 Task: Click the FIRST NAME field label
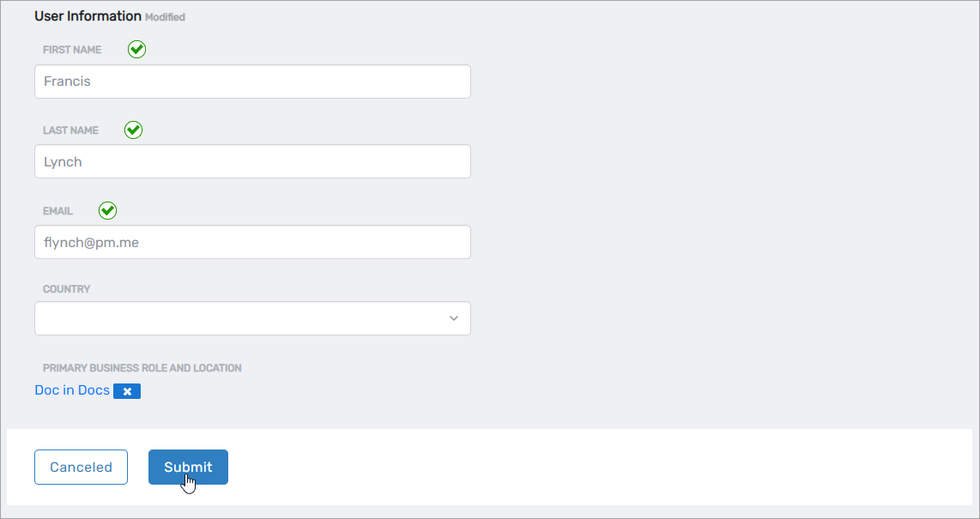coord(72,50)
